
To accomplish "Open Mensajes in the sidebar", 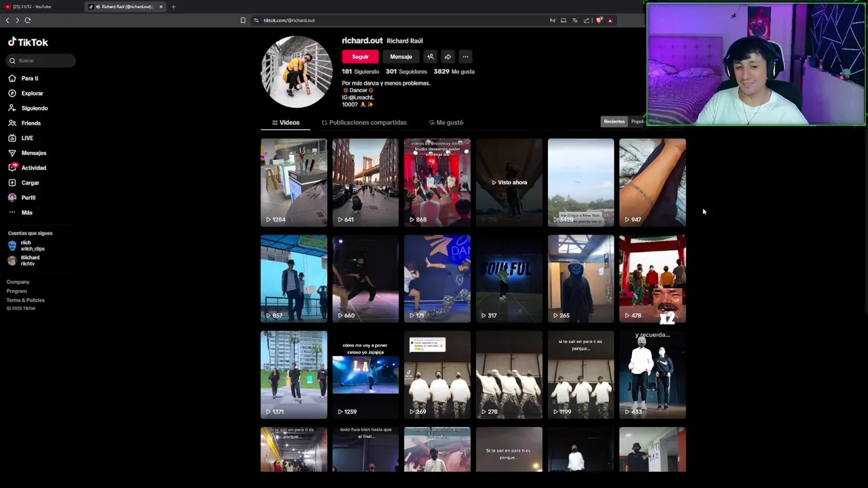I will pos(27,152).
